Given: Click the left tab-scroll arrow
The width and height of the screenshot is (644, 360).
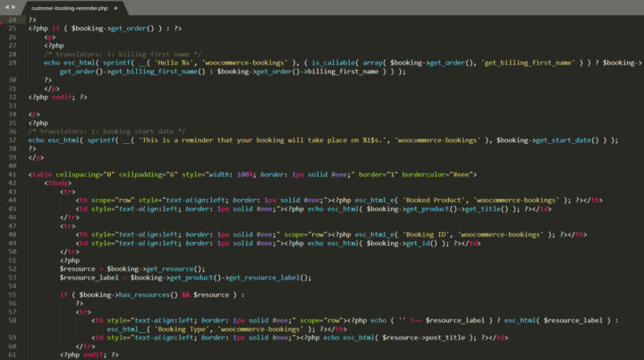Looking at the screenshot, I should pyautogui.click(x=6, y=7).
